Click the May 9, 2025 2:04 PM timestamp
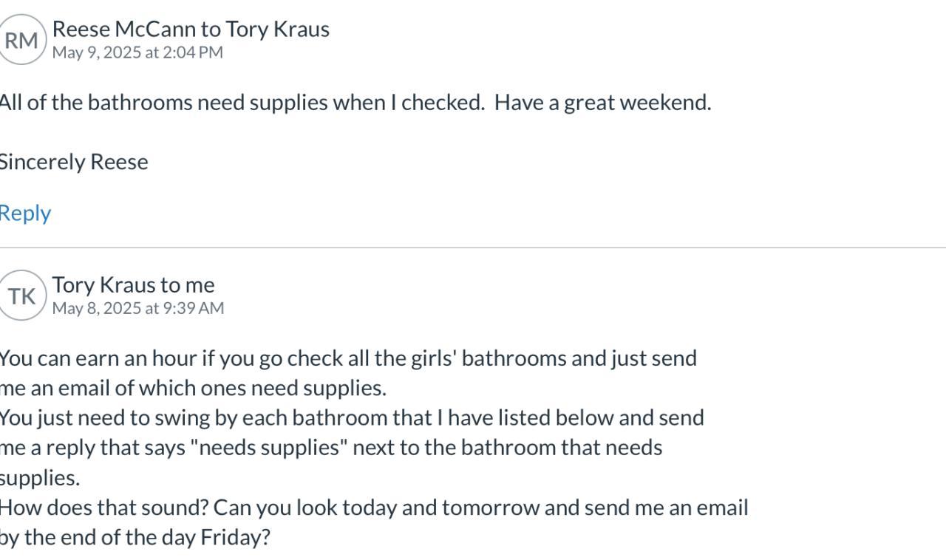 tap(137, 52)
